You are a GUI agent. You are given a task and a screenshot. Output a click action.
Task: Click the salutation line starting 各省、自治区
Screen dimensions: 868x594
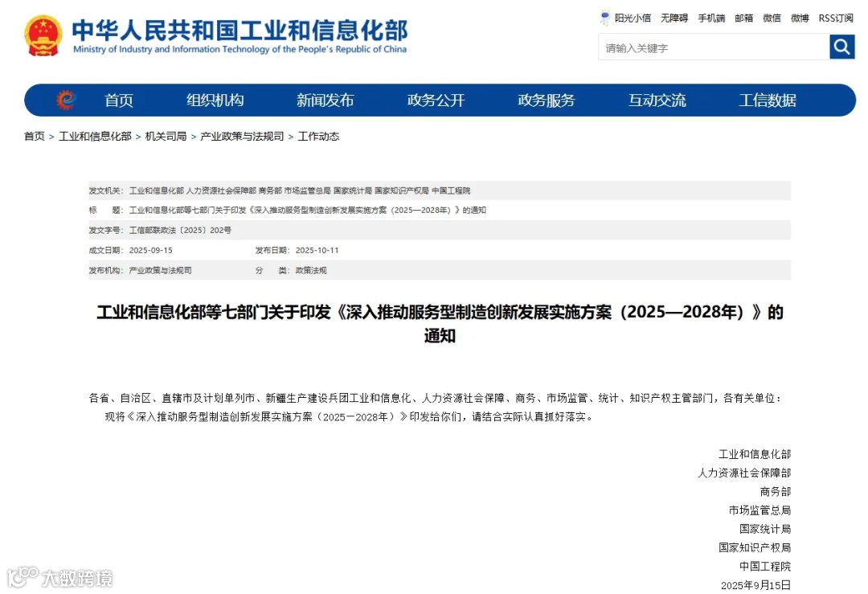(436, 398)
